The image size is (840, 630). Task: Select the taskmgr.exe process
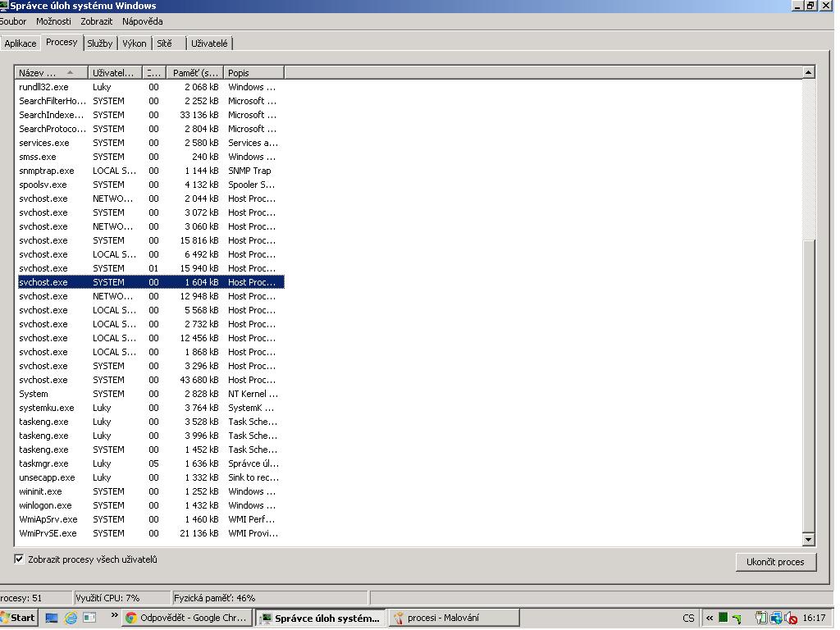[x=151, y=463]
